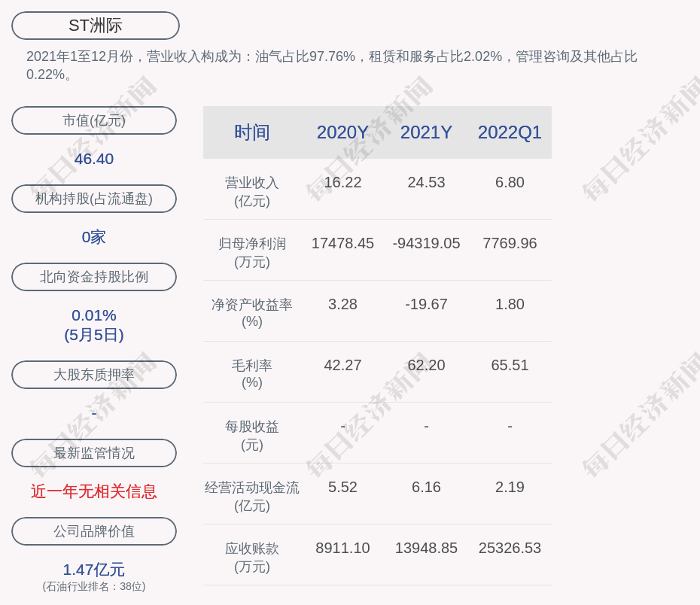Select ROE value 1.80
This screenshot has height=605, width=700.
(510, 304)
